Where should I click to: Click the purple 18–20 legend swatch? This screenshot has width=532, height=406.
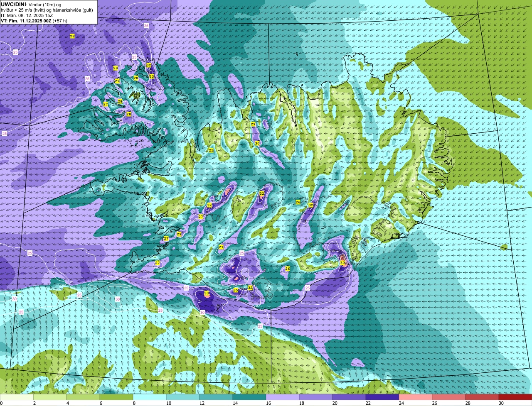click(316, 397)
